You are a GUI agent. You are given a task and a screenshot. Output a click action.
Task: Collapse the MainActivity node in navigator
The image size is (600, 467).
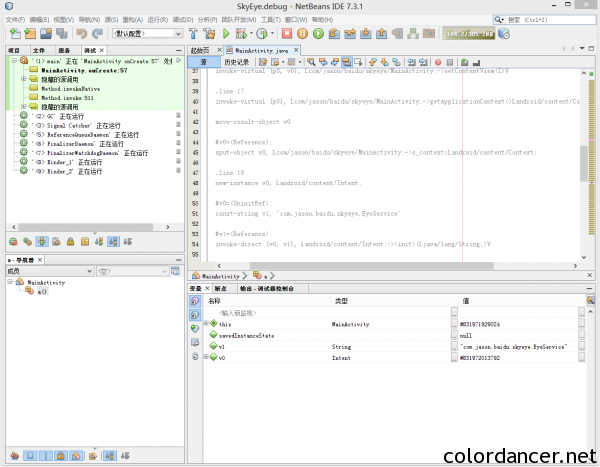click(x=10, y=282)
